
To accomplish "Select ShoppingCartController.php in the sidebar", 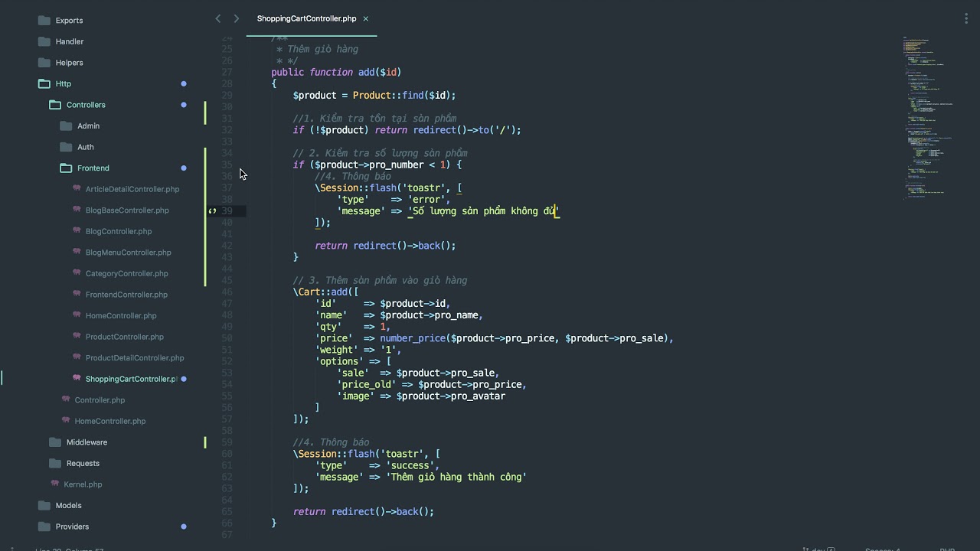I will pos(131,379).
